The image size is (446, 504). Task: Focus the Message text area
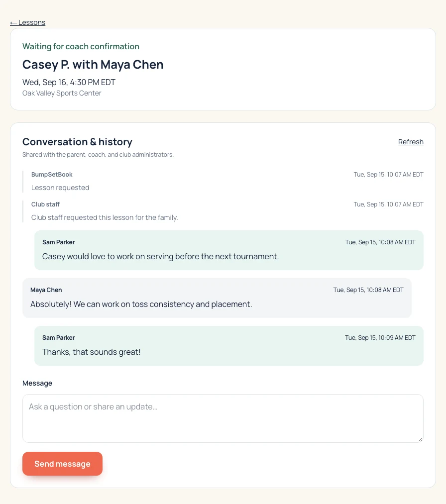[223, 418]
